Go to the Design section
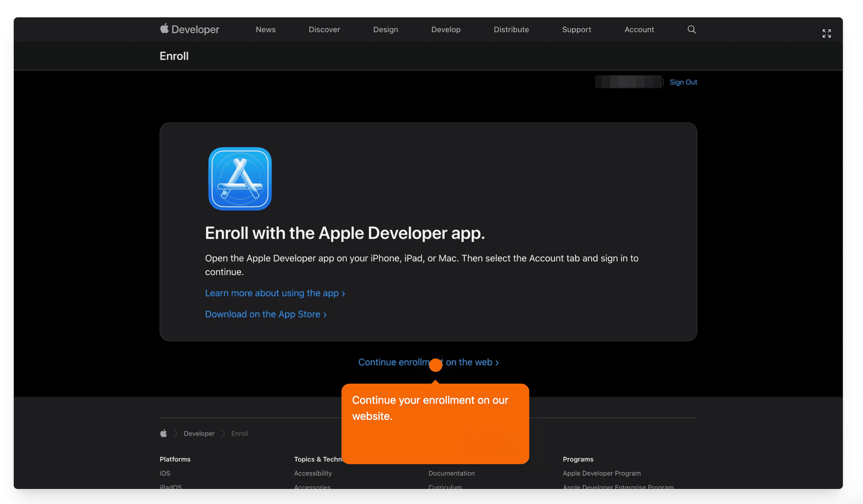This screenshot has width=863, height=504. 385,29
